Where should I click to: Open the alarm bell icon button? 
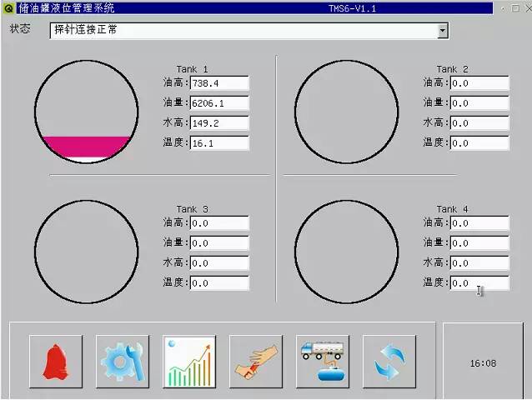point(56,362)
